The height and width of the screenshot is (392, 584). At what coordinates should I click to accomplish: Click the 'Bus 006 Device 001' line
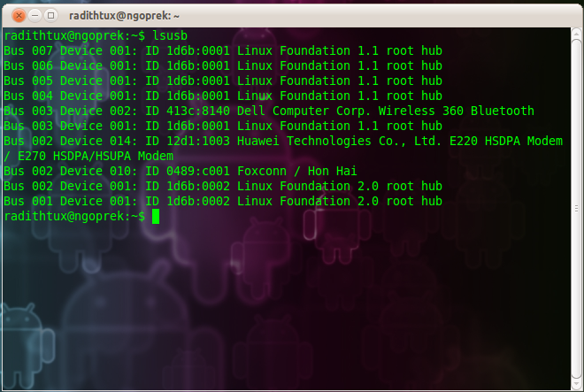tap(223, 66)
